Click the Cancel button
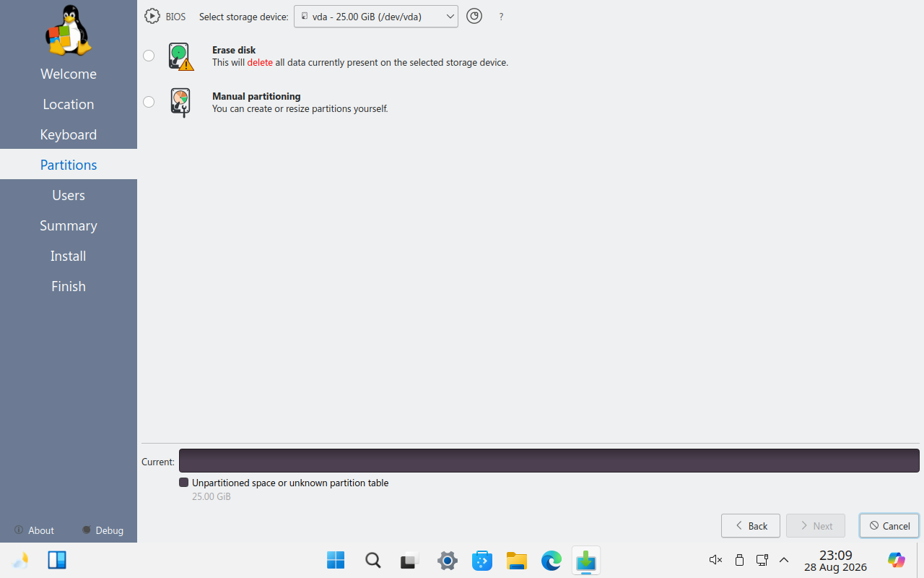Screen dimensions: 924x578 pos(889,526)
